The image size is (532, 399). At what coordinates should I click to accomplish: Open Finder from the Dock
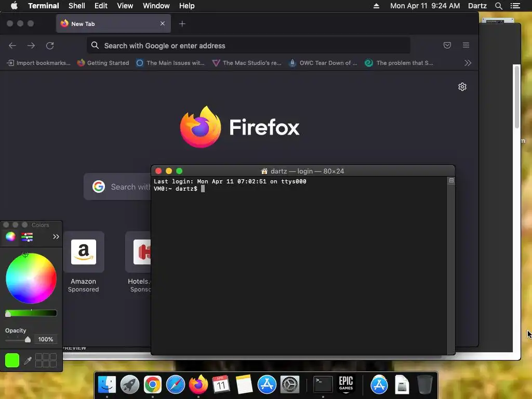click(x=107, y=384)
